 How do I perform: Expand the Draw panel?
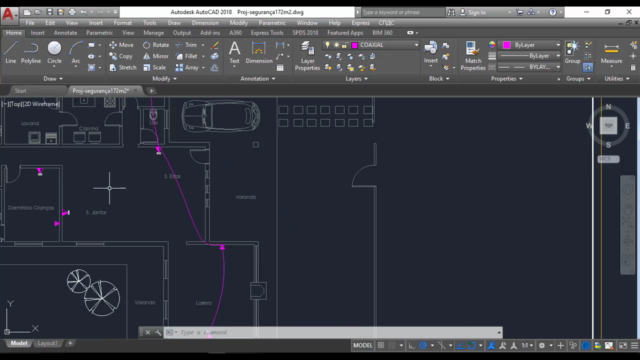[53, 78]
